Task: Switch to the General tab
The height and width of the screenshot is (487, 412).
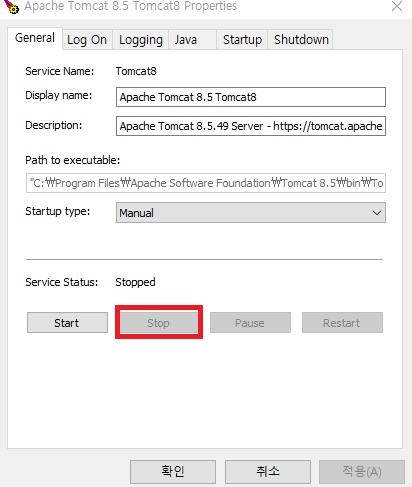Action: pyautogui.click(x=35, y=38)
